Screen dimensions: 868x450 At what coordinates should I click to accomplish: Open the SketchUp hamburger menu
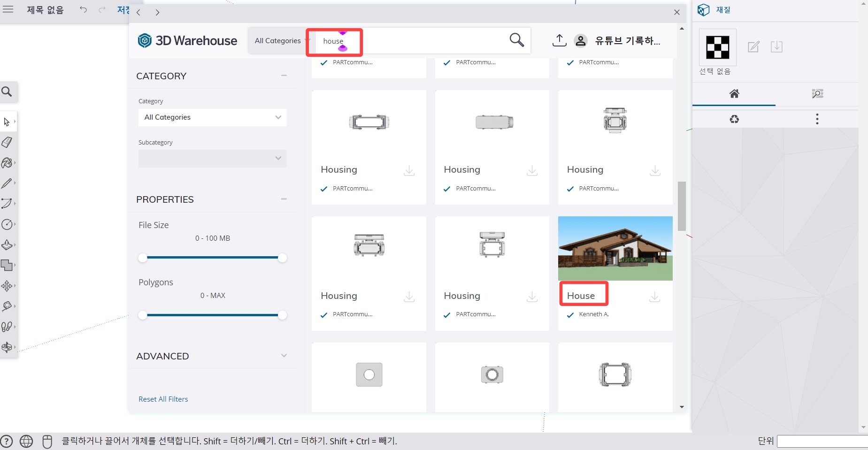(x=8, y=9)
